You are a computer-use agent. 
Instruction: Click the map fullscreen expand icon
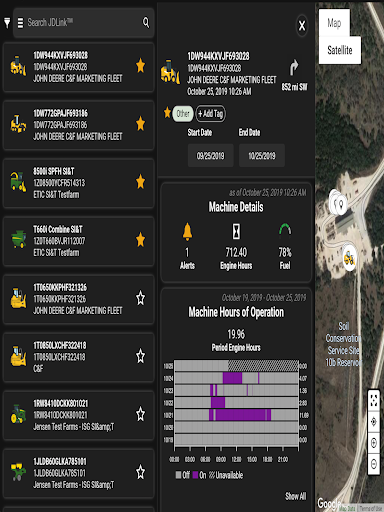coord(374,400)
